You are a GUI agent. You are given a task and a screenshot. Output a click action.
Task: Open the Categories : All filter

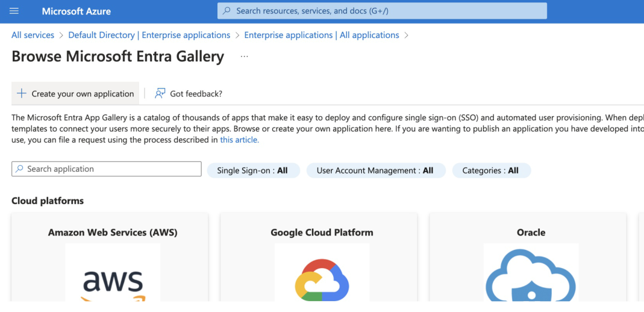click(492, 170)
